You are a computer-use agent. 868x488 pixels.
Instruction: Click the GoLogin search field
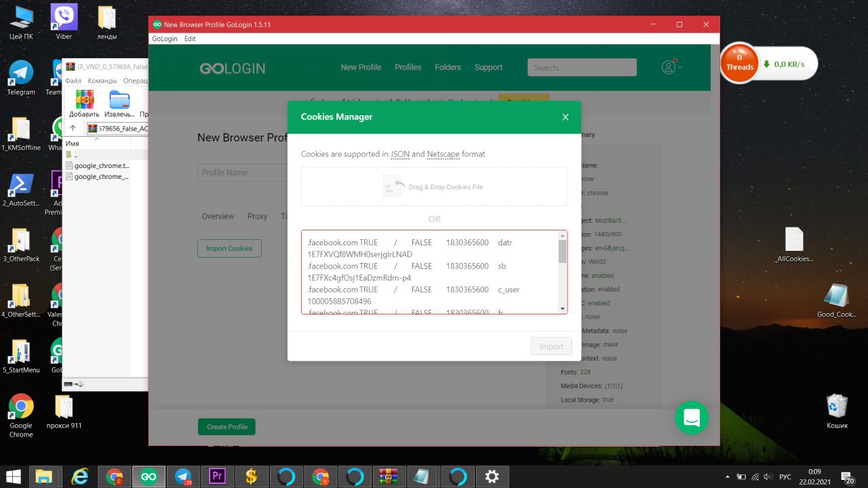coord(582,67)
